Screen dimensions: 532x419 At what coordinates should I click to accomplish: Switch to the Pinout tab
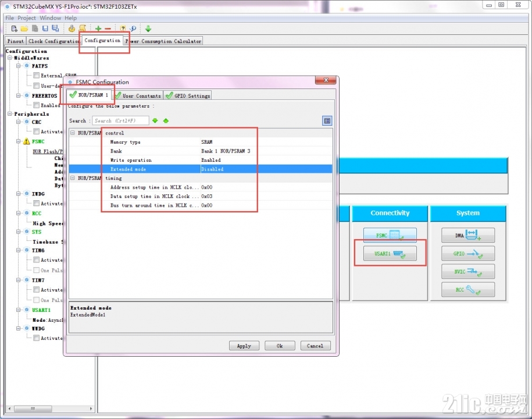tap(16, 41)
